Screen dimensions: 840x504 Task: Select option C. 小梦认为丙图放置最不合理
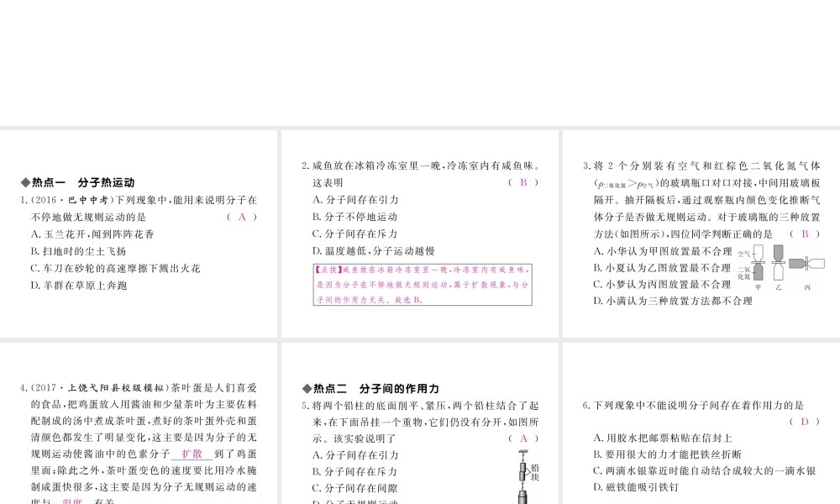click(662, 285)
